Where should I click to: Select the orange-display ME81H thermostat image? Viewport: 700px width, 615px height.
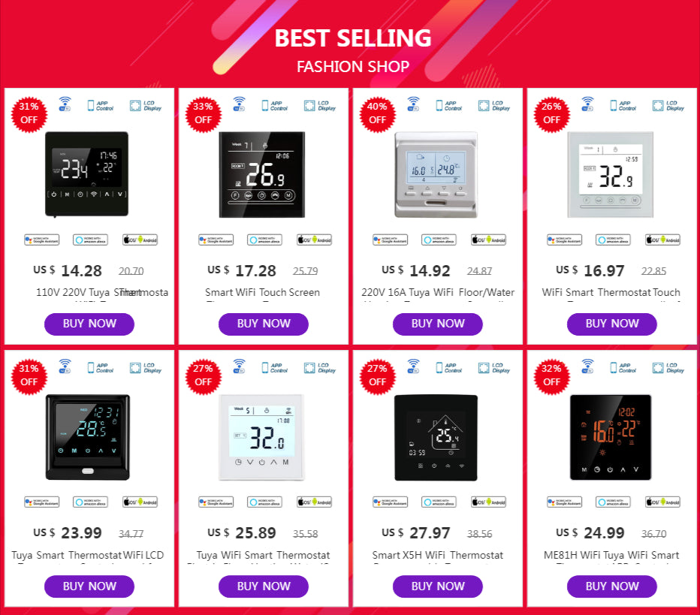click(x=611, y=437)
